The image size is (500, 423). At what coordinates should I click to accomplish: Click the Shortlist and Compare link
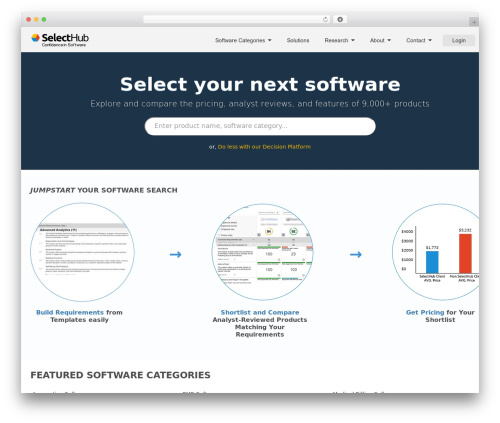pyautogui.click(x=260, y=312)
